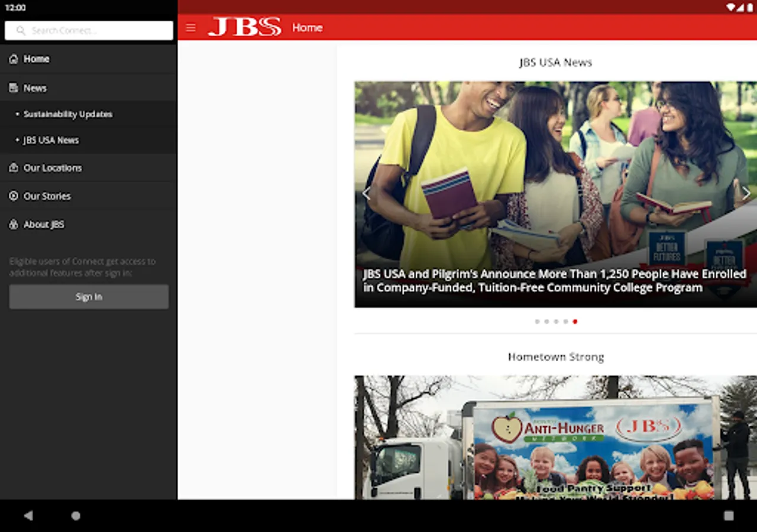Open the Home sidebar menu item
Viewport: 757px width, 532px height.
89,59
